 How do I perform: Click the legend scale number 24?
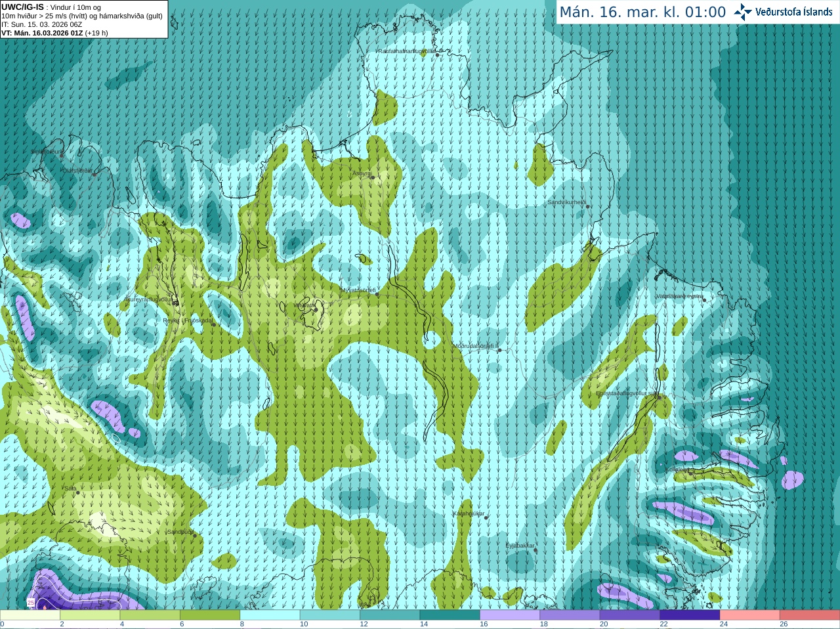coord(724,624)
